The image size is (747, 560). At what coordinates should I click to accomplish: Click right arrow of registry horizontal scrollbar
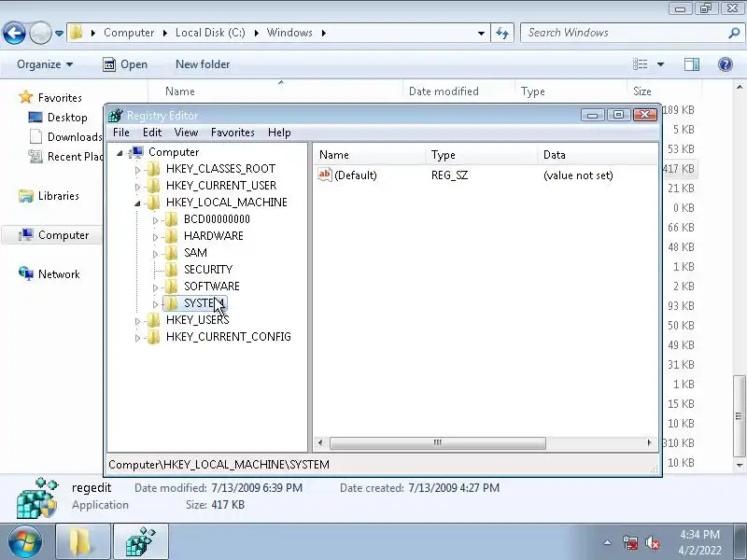tap(649, 442)
